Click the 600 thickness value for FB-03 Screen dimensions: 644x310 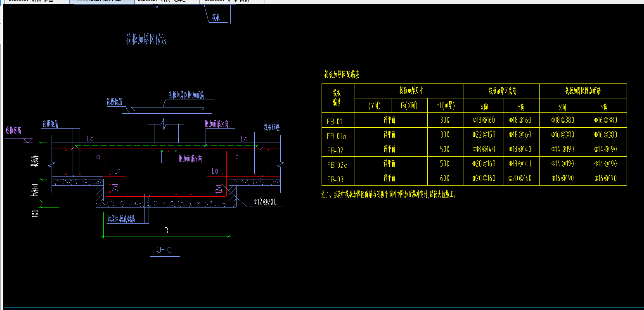(445, 179)
